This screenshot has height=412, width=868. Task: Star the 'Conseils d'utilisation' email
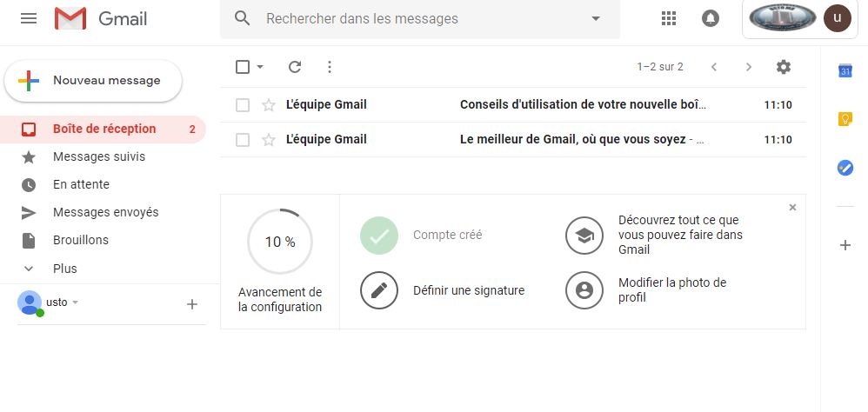tap(269, 105)
